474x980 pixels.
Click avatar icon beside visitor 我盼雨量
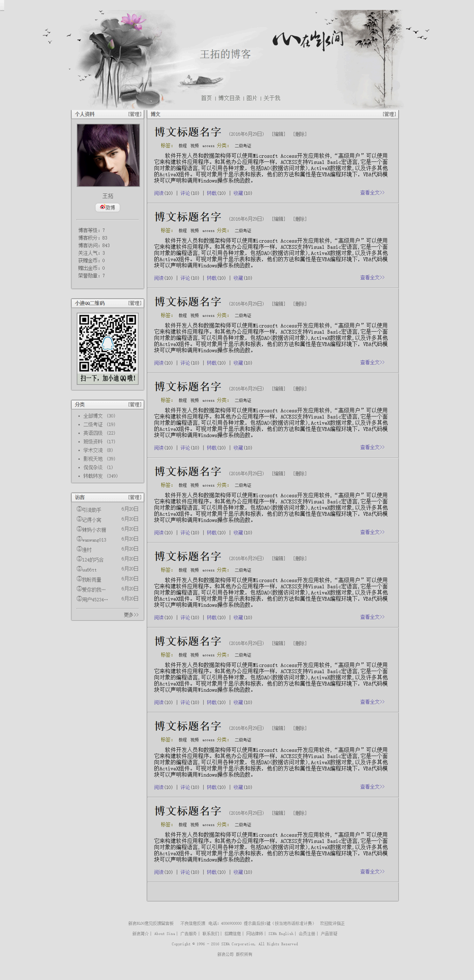pos(79,579)
